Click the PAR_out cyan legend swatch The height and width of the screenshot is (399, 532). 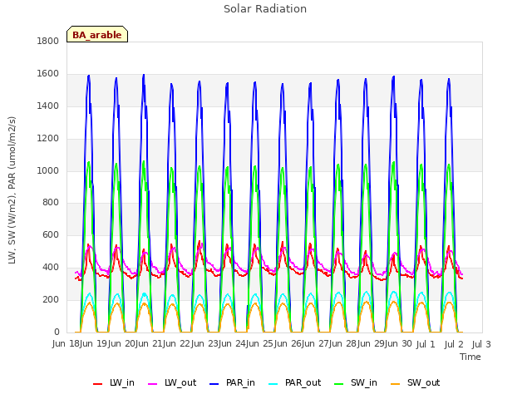click(x=273, y=384)
